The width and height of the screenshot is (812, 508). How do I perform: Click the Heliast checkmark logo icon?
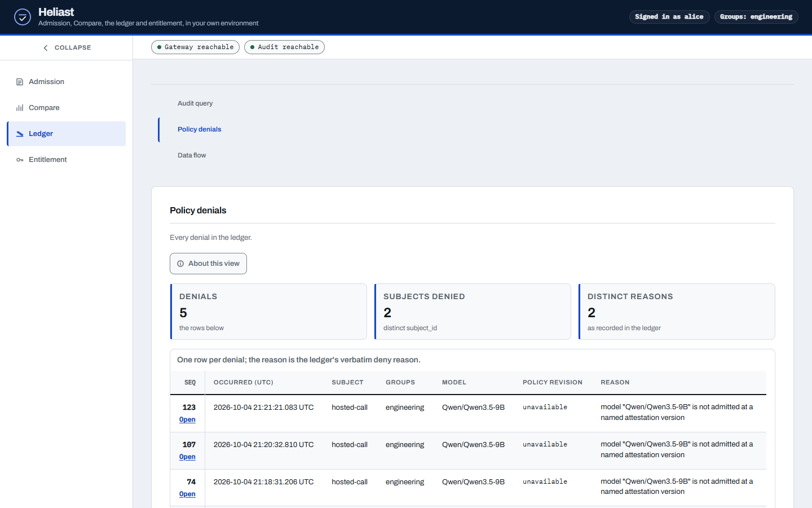[x=23, y=17]
